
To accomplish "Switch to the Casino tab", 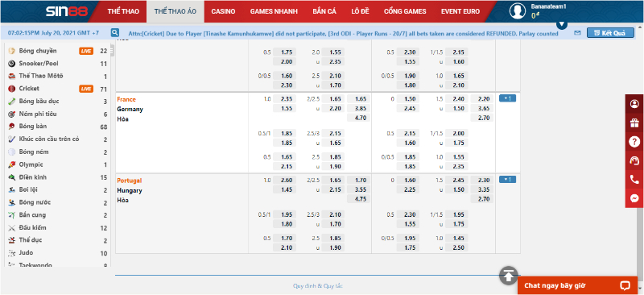I will pyautogui.click(x=224, y=11).
